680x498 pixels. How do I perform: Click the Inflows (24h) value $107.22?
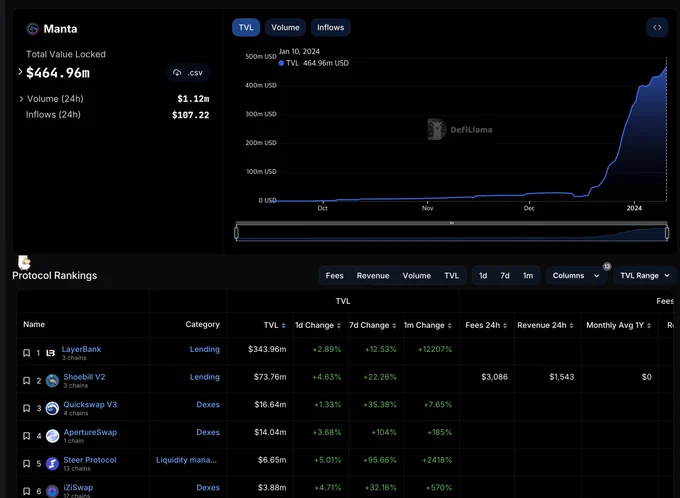190,115
